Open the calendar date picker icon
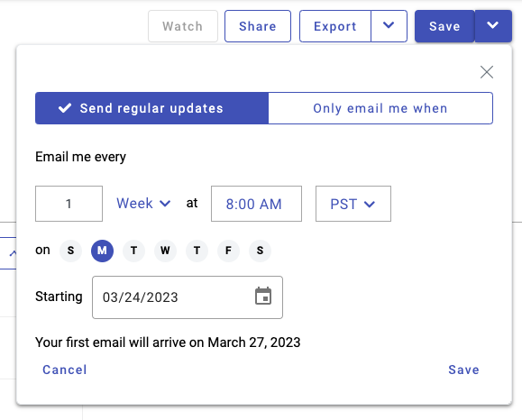Screen dimensions: 522x420 tap(263, 297)
